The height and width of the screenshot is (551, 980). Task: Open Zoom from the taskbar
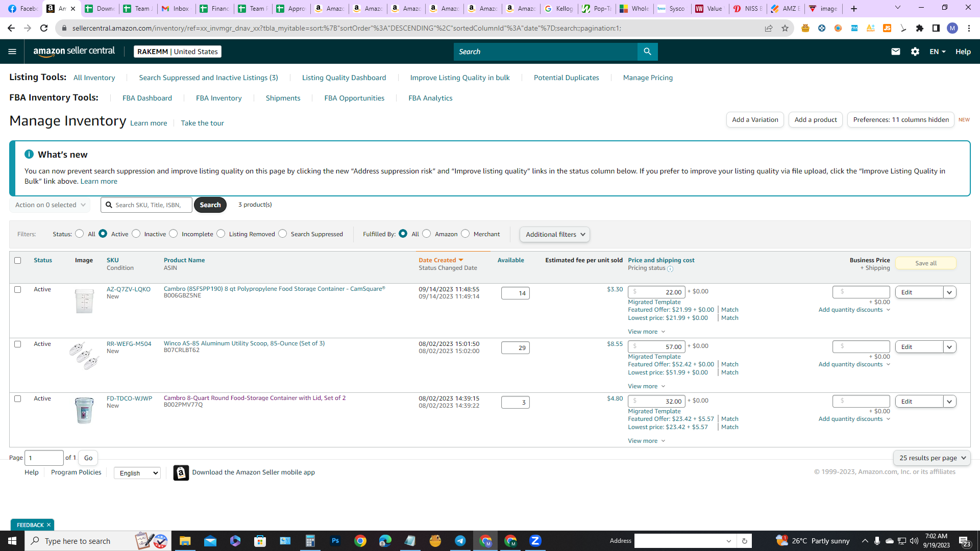[535, 541]
